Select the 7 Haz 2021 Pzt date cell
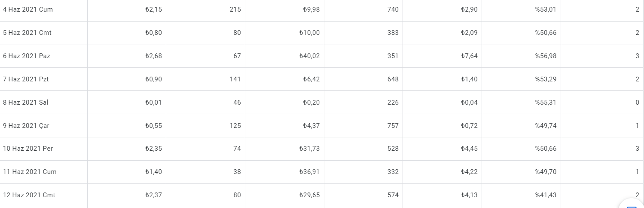Viewport: 644px width, 208px height. [43, 79]
